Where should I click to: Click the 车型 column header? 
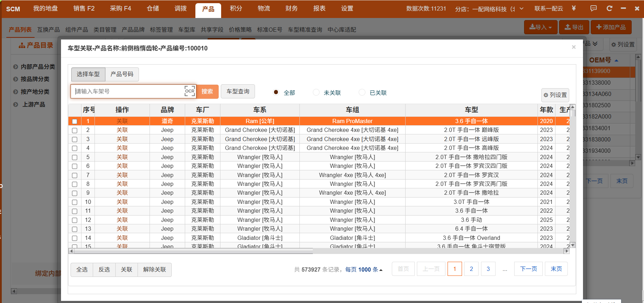click(471, 110)
